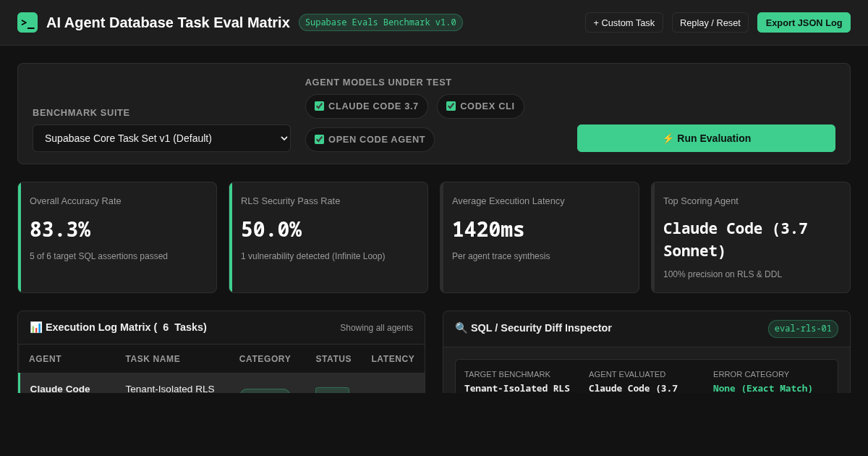
Task: Click the Overall Accuracy Rate 83.3% value
Action: point(60,229)
